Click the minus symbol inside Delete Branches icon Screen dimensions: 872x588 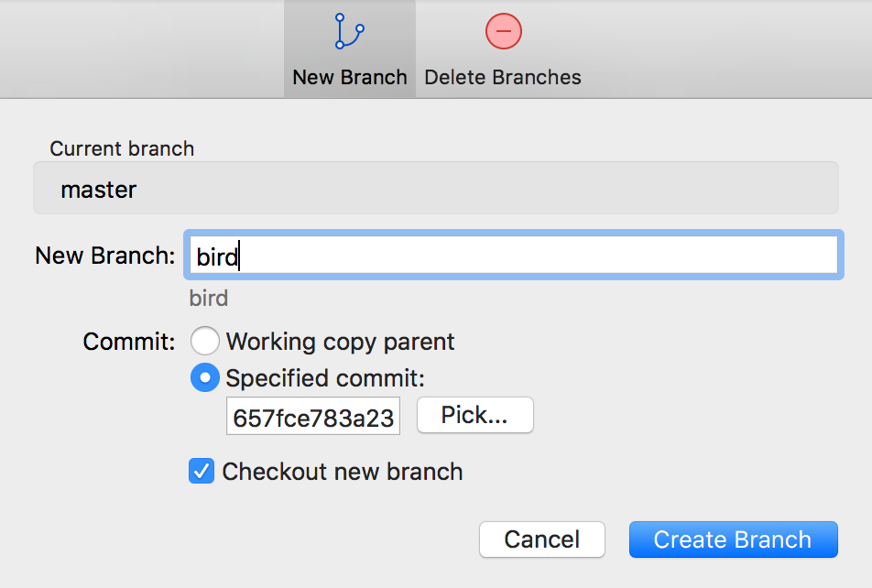pos(503,30)
